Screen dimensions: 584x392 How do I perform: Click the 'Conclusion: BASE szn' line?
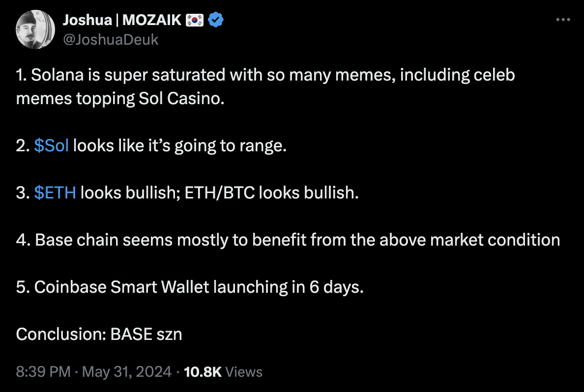tap(99, 334)
